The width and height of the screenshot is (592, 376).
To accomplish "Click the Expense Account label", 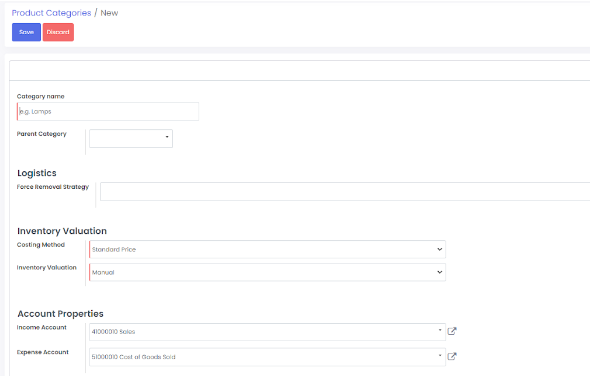I will point(43,352).
